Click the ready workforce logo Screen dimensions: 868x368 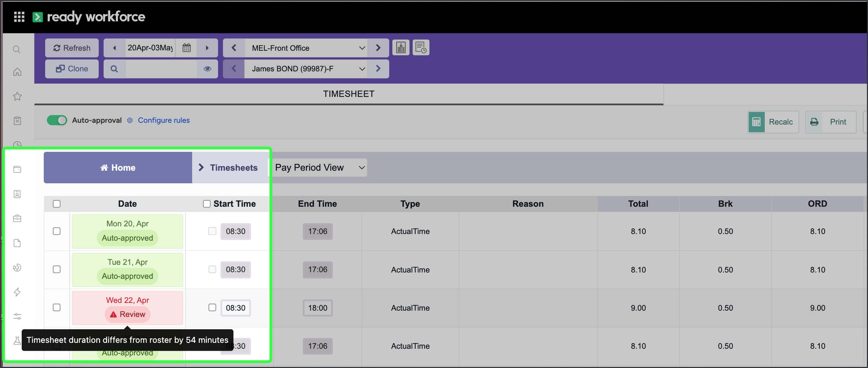(89, 17)
